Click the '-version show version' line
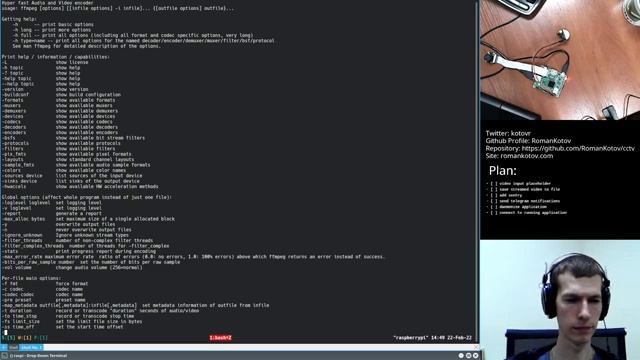The height and width of the screenshot is (360, 640). coord(45,89)
